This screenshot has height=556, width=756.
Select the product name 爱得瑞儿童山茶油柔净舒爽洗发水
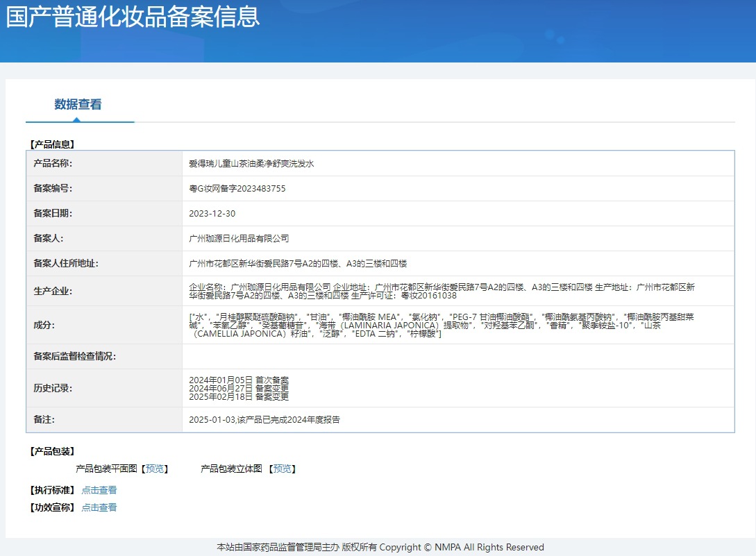tap(252, 164)
